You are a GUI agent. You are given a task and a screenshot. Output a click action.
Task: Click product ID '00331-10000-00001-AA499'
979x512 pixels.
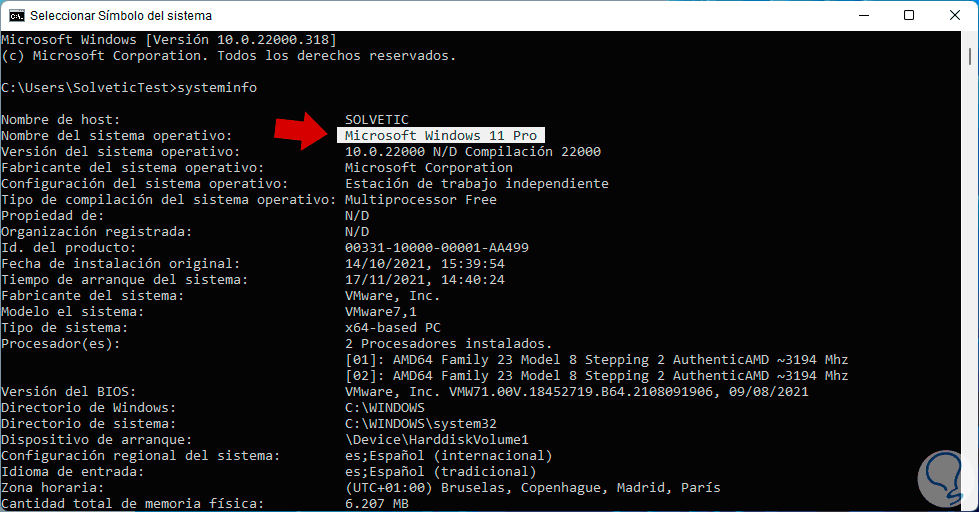pos(436,247)
